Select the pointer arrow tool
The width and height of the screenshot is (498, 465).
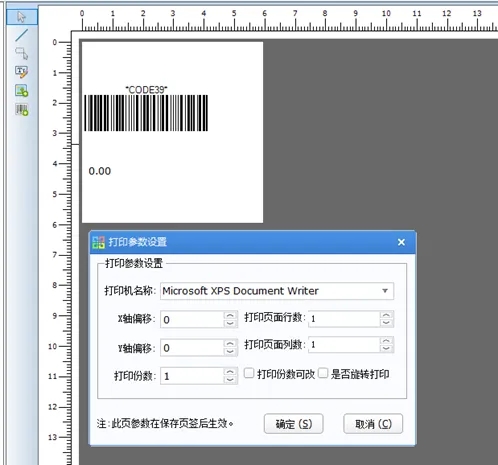click(22, 17)
